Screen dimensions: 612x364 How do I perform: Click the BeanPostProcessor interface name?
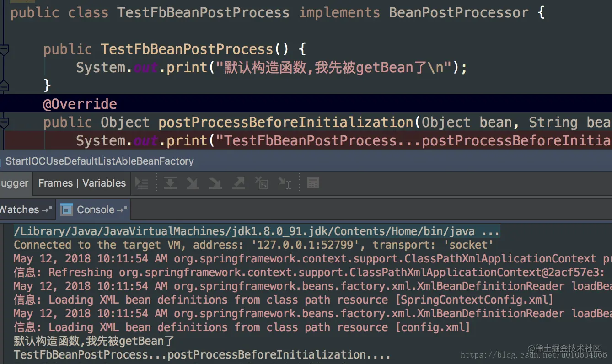point(459,12)
